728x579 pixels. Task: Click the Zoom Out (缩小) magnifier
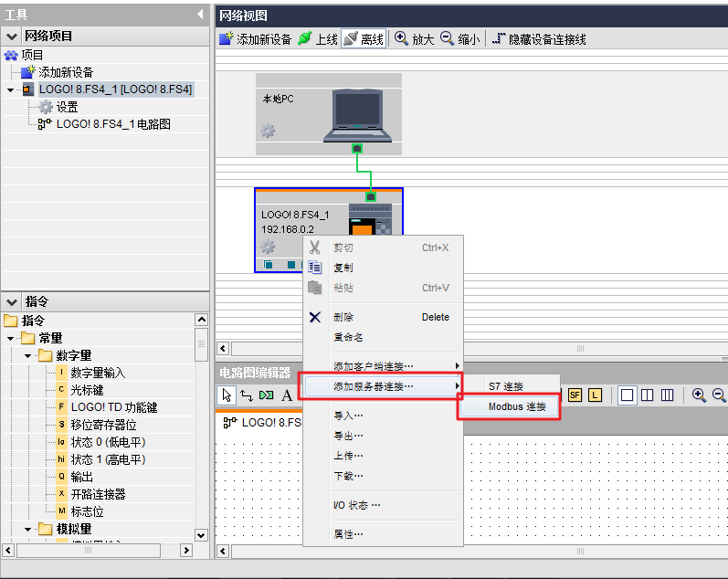[x=447, y=38]
